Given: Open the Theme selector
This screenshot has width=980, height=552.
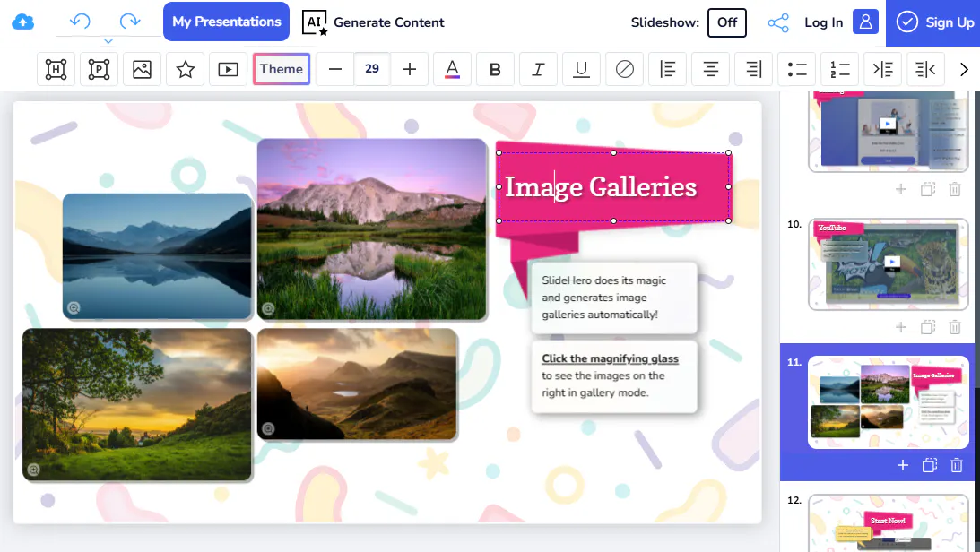Looking at the screenshot, I should [x=282, y=69].
